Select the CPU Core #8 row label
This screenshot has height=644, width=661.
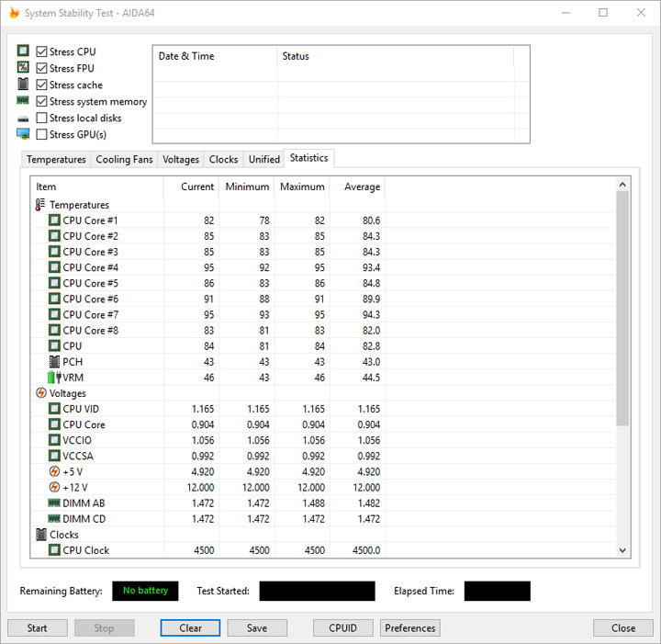pos(90,330)
